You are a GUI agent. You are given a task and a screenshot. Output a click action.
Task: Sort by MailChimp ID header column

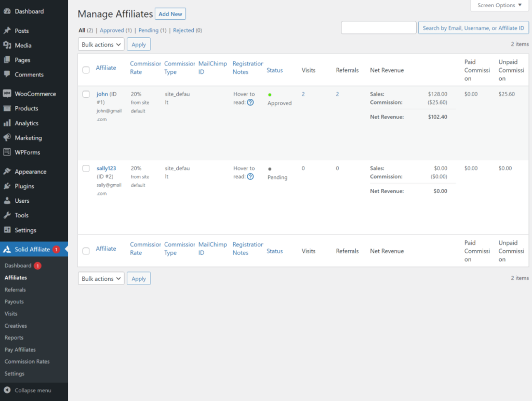pyautogui.click(x=212, y=68)
